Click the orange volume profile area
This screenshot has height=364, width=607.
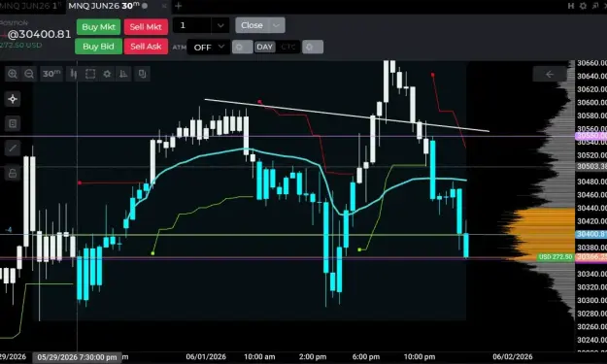(x=542, y=233)
